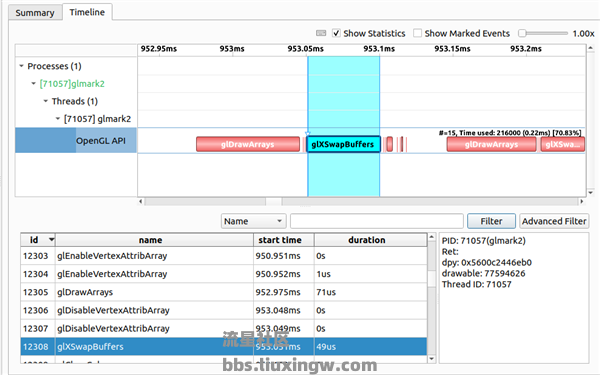Screen dimensions: 600x375
Task: Click the Filter button
Action: [491, 221]
